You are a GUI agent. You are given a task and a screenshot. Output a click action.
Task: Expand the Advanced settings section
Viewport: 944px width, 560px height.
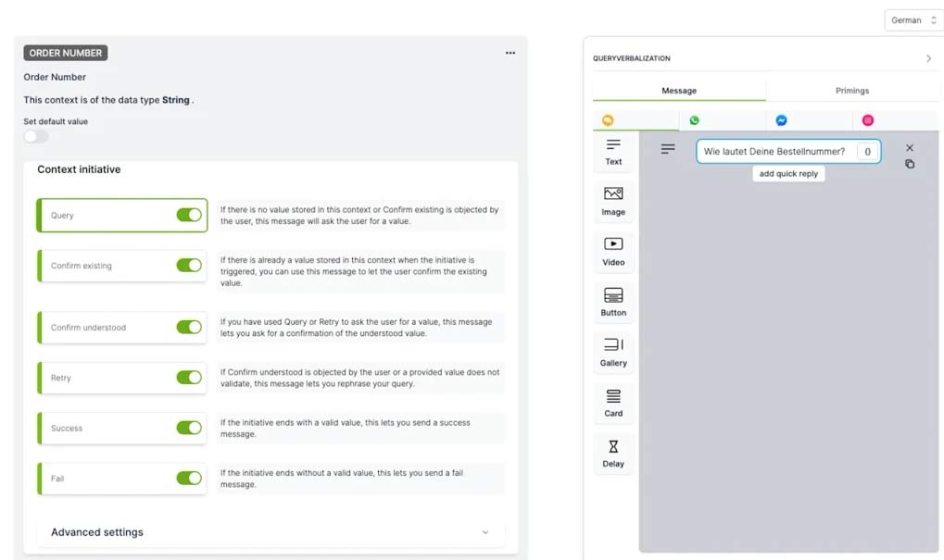point(271,532)
